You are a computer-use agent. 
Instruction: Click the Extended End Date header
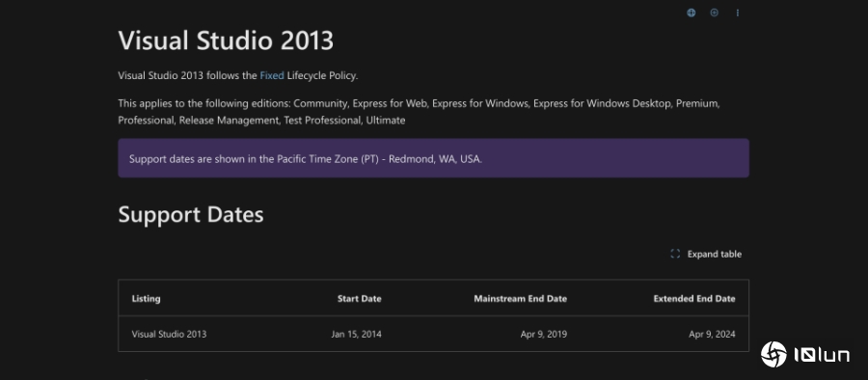[694, 299]
